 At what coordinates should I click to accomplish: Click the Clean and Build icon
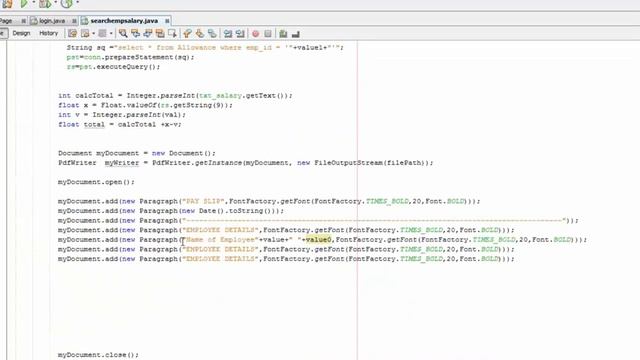(7, 4)
